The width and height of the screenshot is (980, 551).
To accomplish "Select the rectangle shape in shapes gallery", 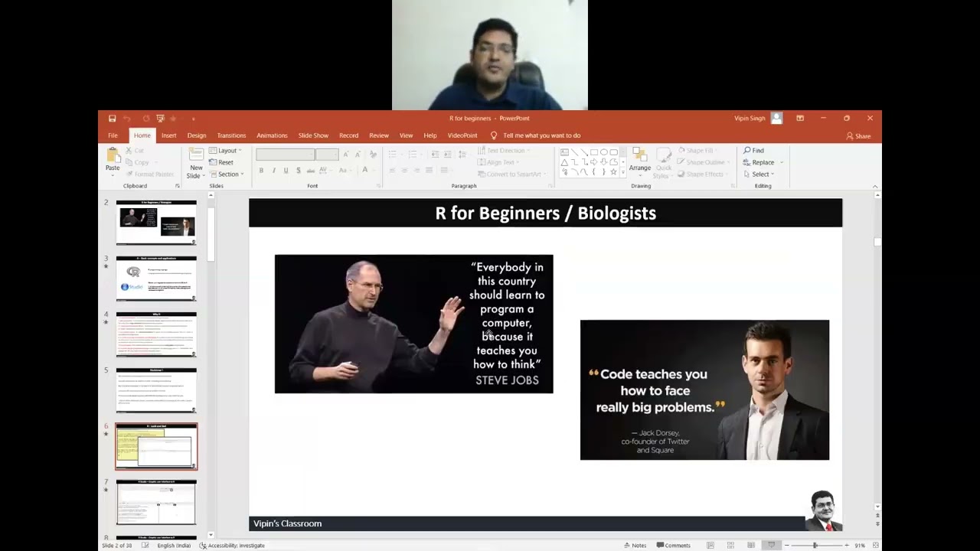I will [594, 152].
